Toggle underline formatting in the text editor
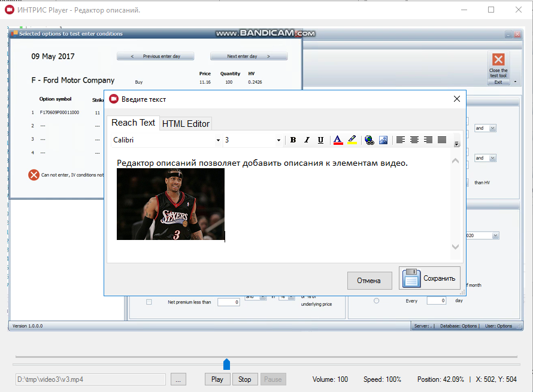Screen dimensions: 533x392 pos(320,140)
